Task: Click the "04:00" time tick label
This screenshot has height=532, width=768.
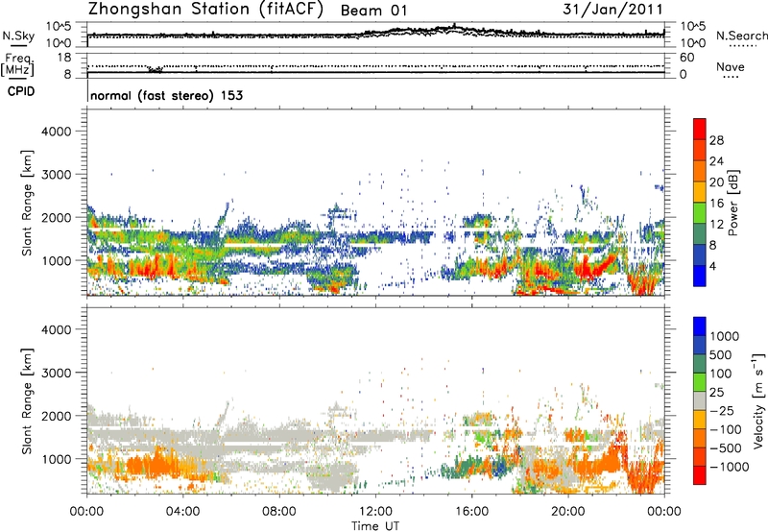Action: (182, 512)
